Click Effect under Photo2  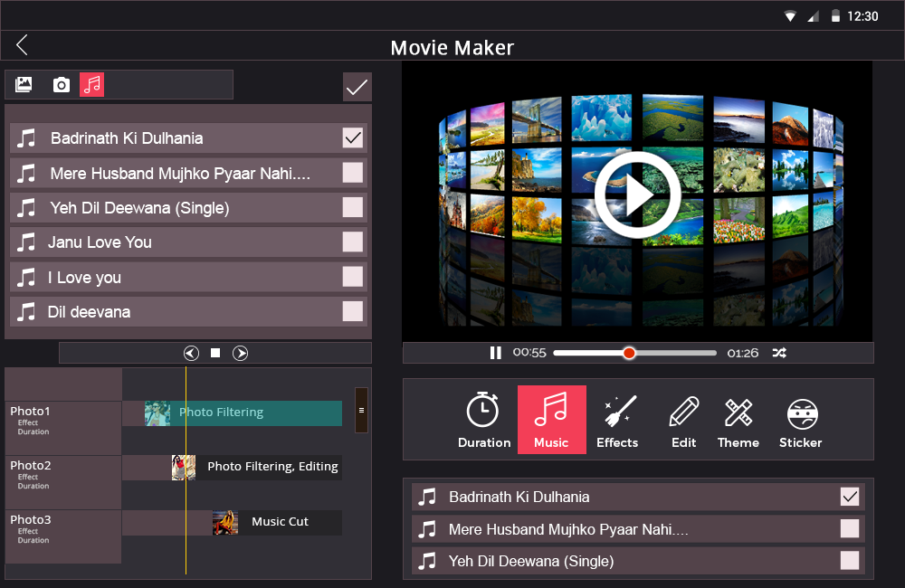(28, 478)
